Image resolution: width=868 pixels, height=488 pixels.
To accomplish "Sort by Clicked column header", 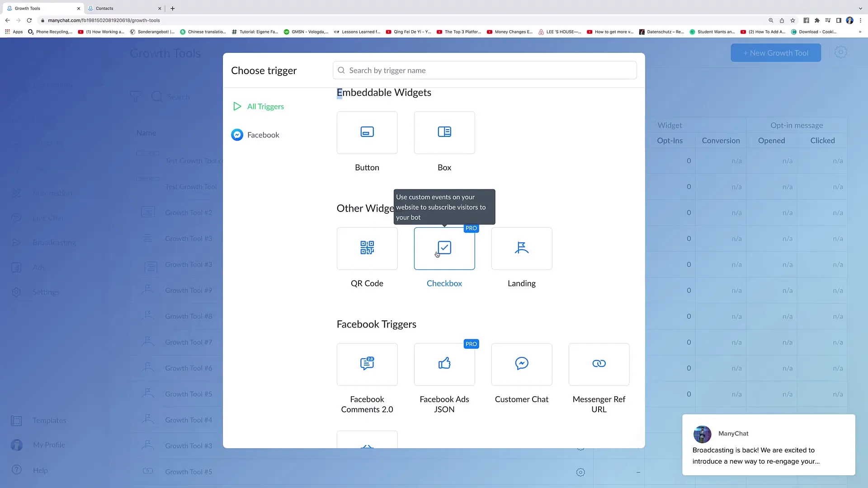I will 822,141.
